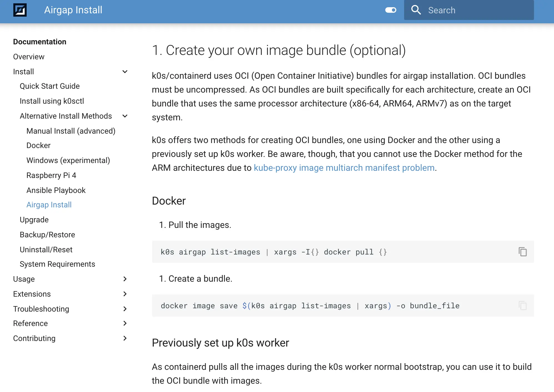Copy the docker image save command
The height and width of the screenshot is (392, 554).
(x=523, y=306)
